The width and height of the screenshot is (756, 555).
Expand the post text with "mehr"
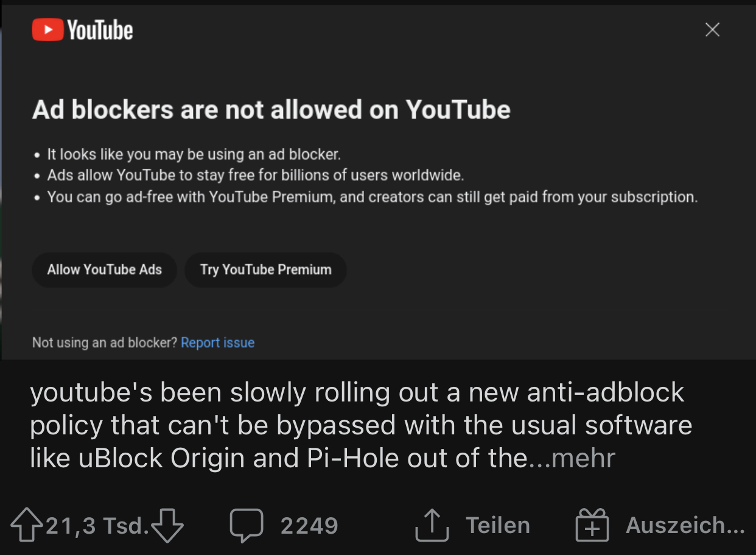pyautogui.click(x=583, y=458)
